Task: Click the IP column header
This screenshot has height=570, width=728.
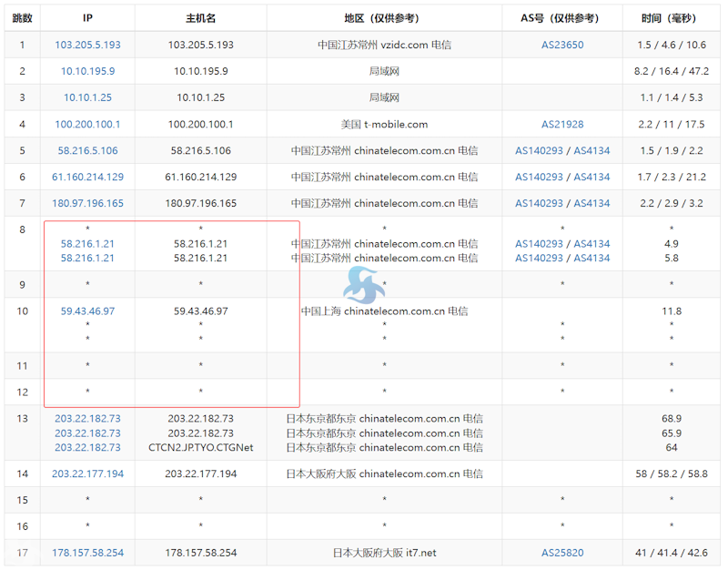Action: click(87, 18)
